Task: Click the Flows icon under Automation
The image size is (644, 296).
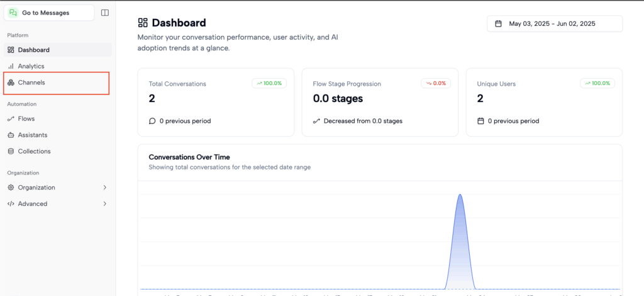Action: [11, 118]
